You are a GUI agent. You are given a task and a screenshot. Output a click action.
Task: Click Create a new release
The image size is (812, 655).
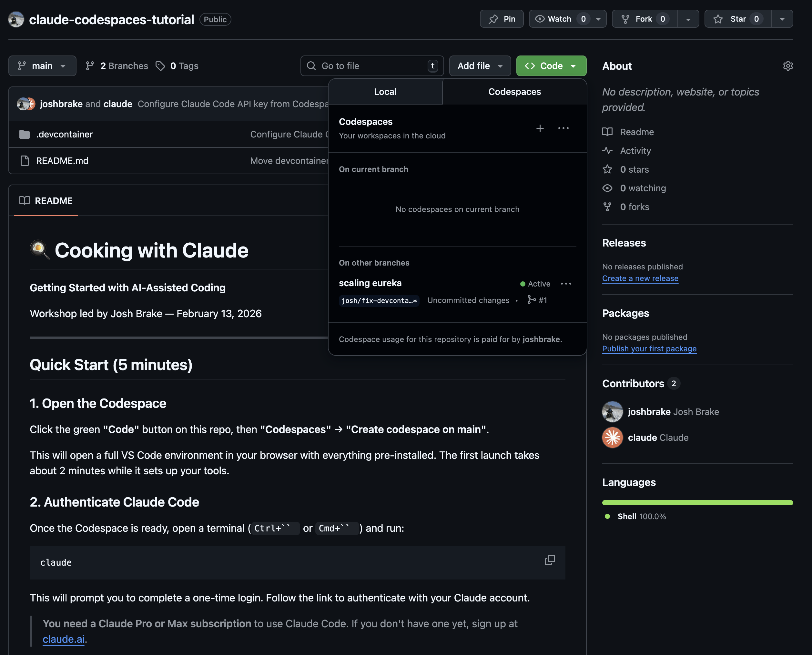640,278
